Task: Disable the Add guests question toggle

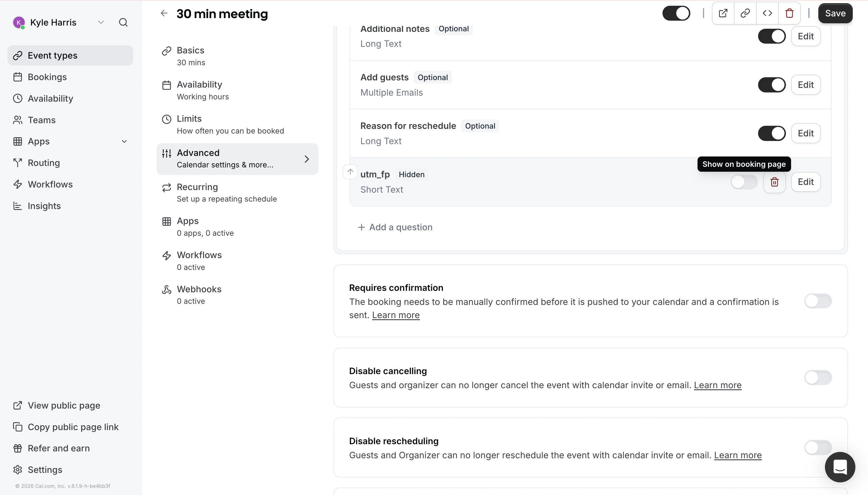Action: (772, 85)
